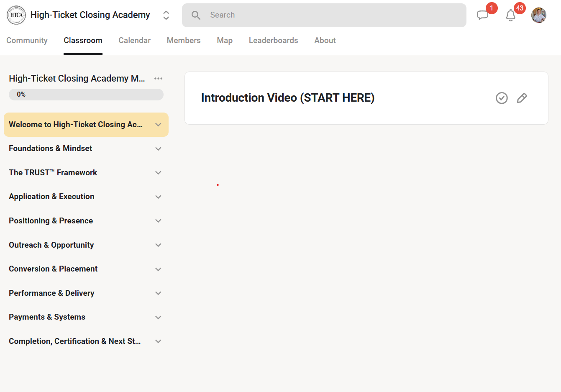This screenshot has height=392, width=561.
Task: Open the course three-dots options menu
Action: pos(158,78)
